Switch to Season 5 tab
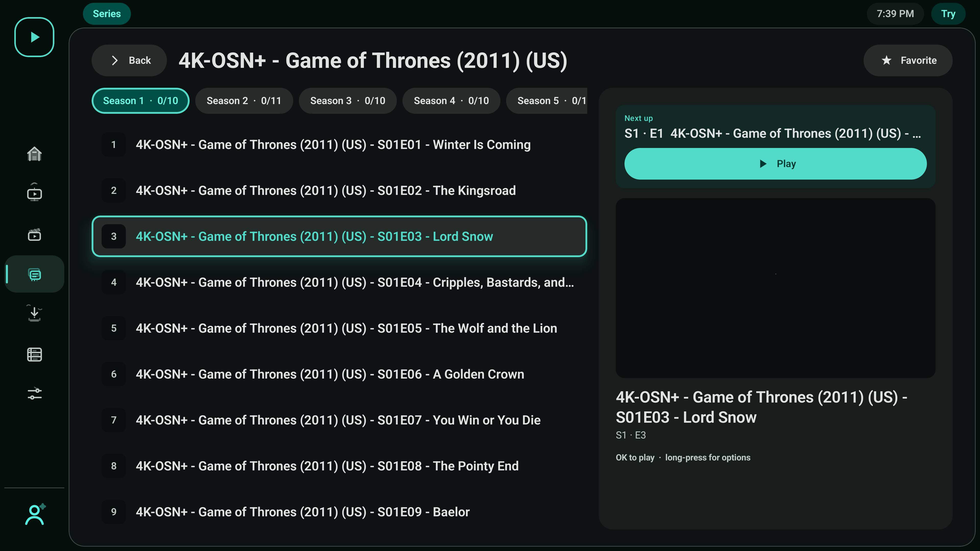 547,101
